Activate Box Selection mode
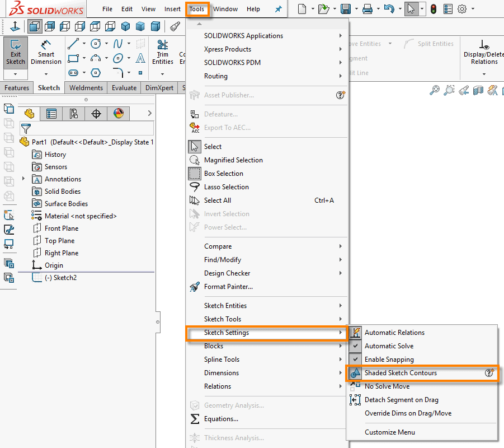The width and height of the screenshot is (504, 448). click(223, 174)
